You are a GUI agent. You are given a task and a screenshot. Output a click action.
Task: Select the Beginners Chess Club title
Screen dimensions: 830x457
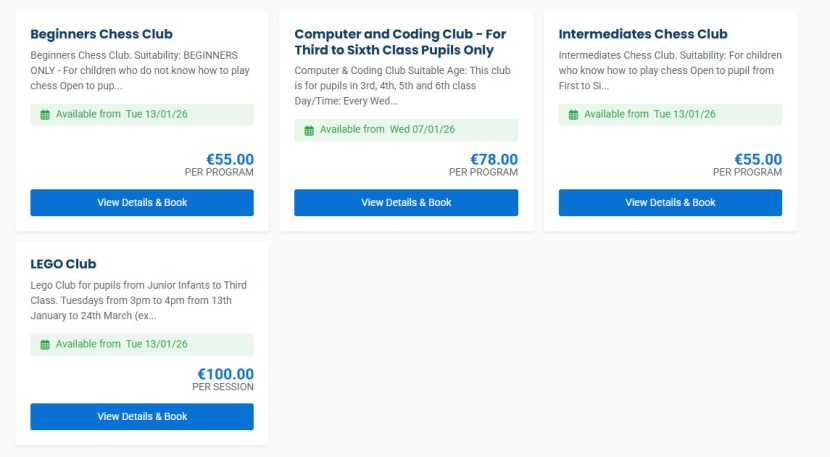101,34
